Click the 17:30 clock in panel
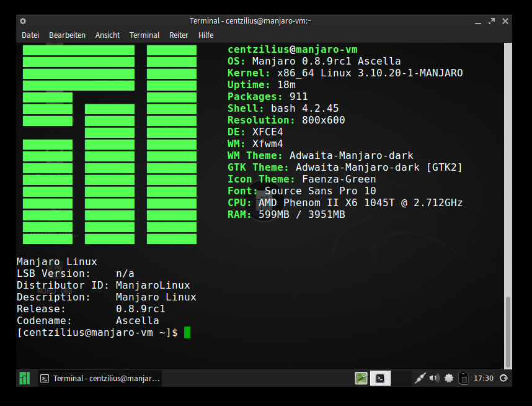The image size is (532, 406). 484,378
